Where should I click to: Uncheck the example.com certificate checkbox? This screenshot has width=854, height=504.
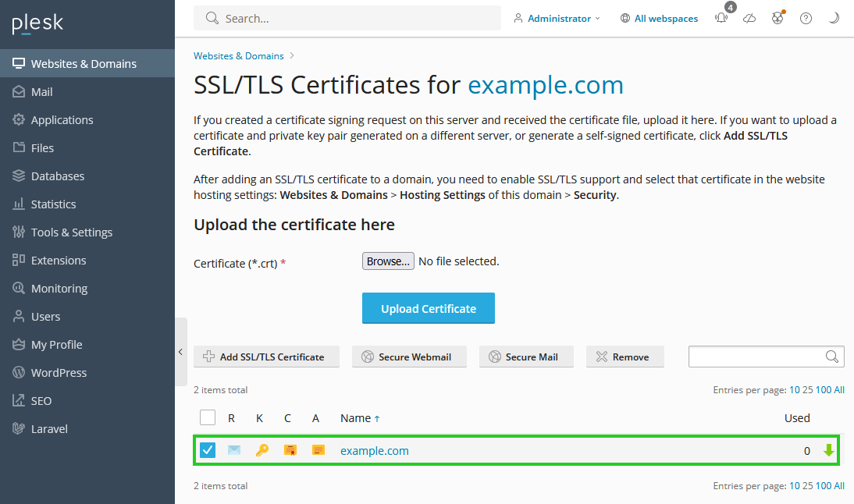click(208, 450)
